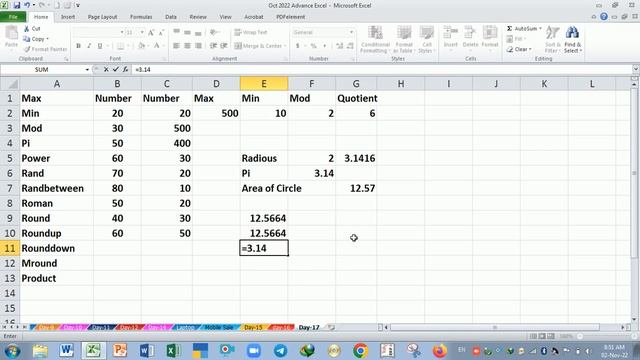Open the AutoSum dropdown arrow

(x=540, y=29)
